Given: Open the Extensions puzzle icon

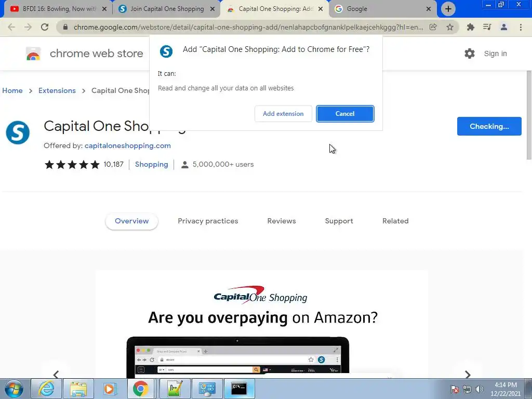Looking at the screenshot, I should (x=470, y=27).
